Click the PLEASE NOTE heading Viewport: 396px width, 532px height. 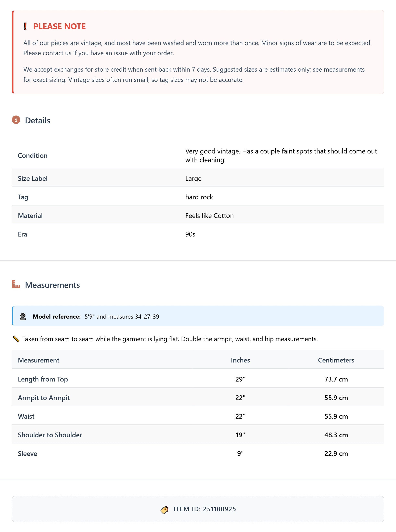click(x=59, y=26)
